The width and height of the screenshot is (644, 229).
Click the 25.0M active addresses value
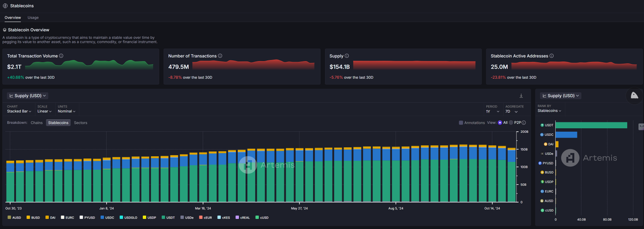click(x=499, y=67)
